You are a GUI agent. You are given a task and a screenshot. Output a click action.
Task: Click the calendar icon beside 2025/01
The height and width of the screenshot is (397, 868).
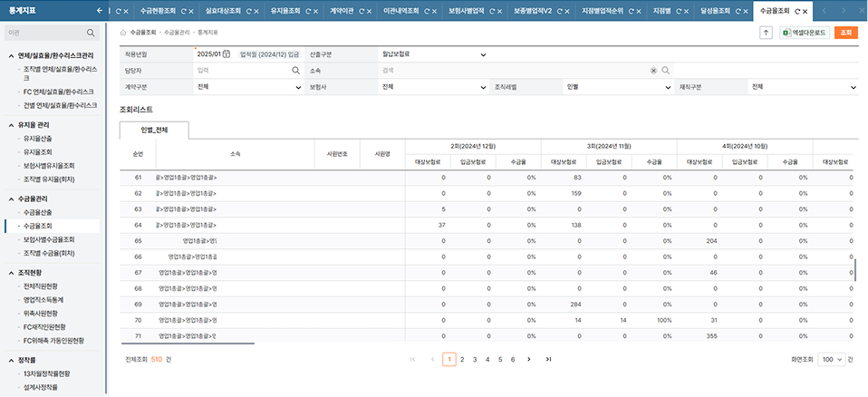[227, 54]
